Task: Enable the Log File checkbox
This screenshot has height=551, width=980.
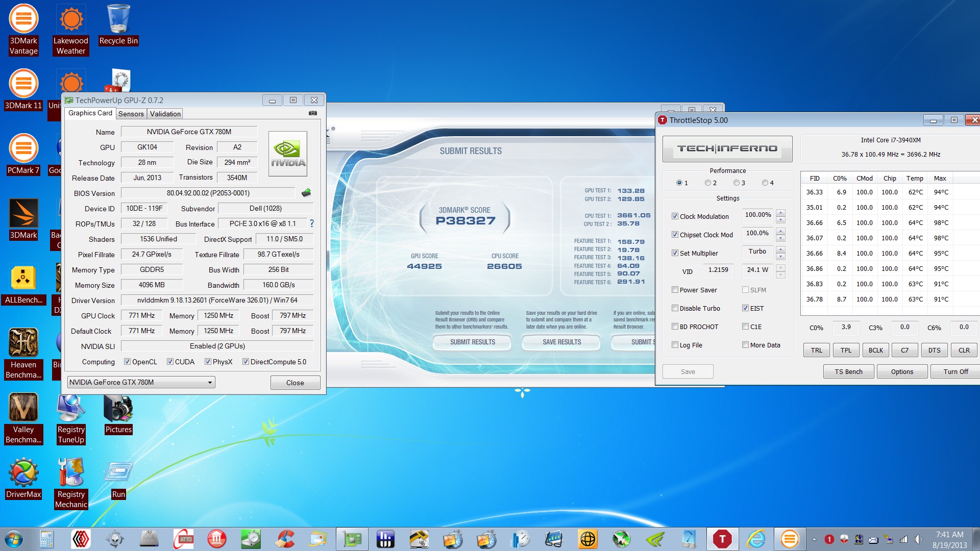Action: (675, 345)
